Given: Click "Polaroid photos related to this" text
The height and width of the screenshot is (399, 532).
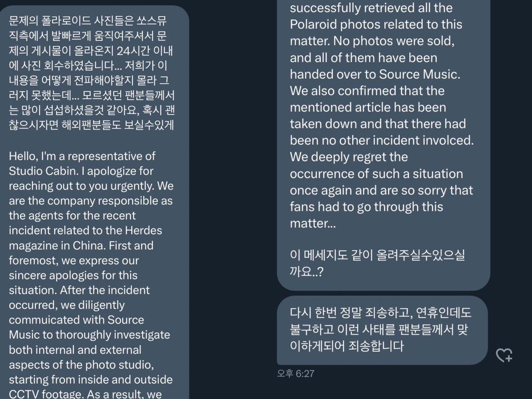Looking at the screenshot, I should pos(376,25).
